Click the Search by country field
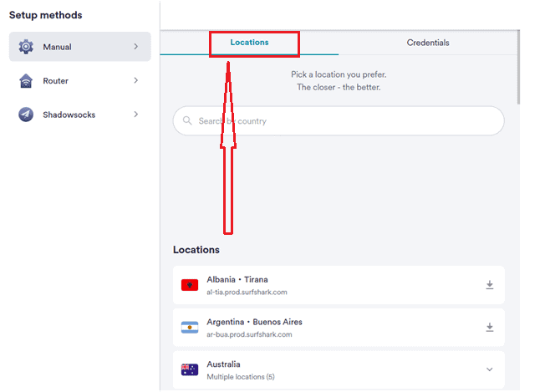The height and width of the screenshot is (392, 550). (x=343, y=121)
